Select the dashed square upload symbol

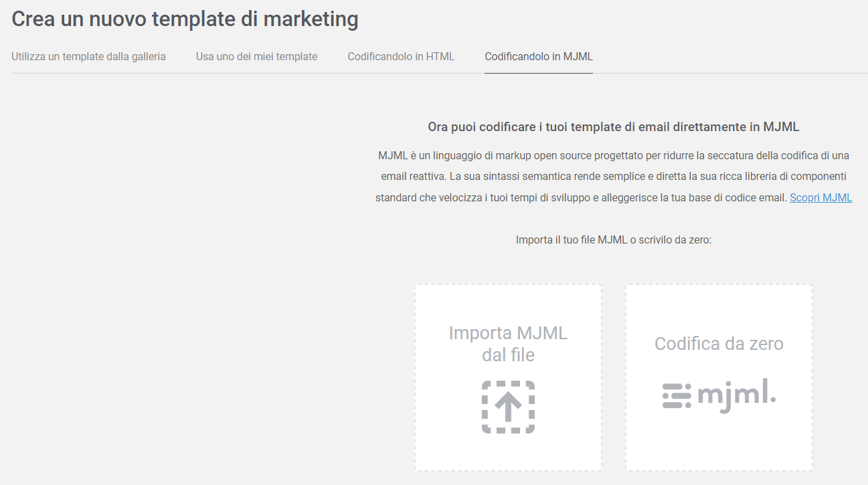(508, 407)
